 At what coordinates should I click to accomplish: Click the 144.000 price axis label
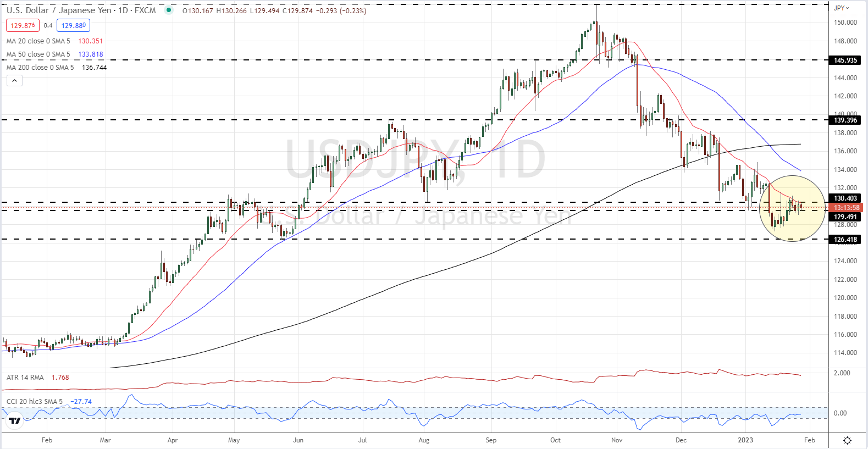845,77
